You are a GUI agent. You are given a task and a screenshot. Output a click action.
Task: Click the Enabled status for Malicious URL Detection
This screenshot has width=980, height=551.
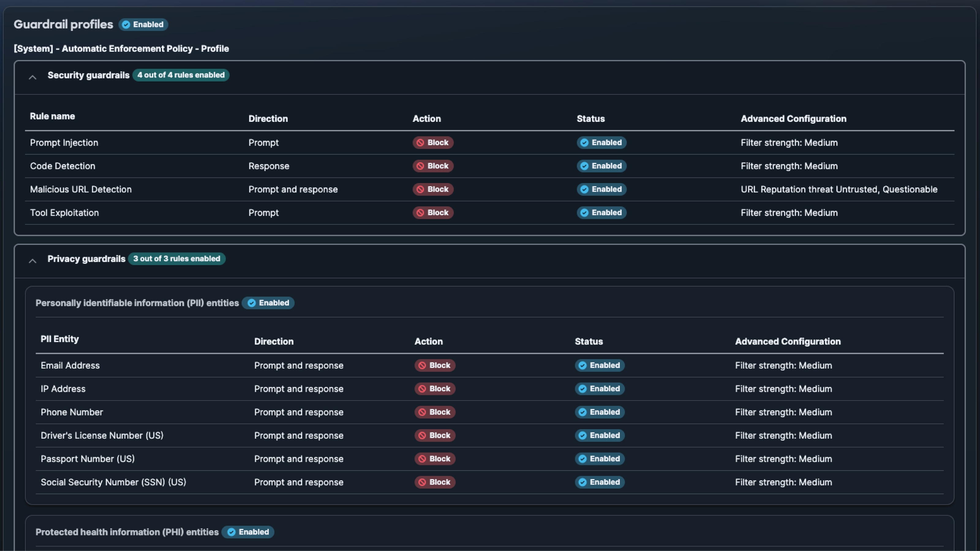pyautogui.click(x=601, y=189)
